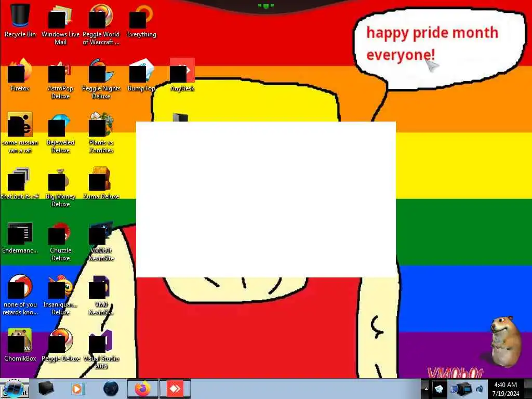Show hidden system tray icons
Viewport: 532px width, 399px height.
426,389
